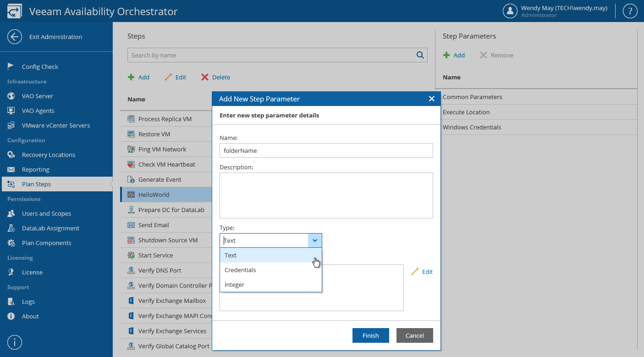Select the Common Parameters row
This screenshot has width=644, height=357.
coord(536,97)
